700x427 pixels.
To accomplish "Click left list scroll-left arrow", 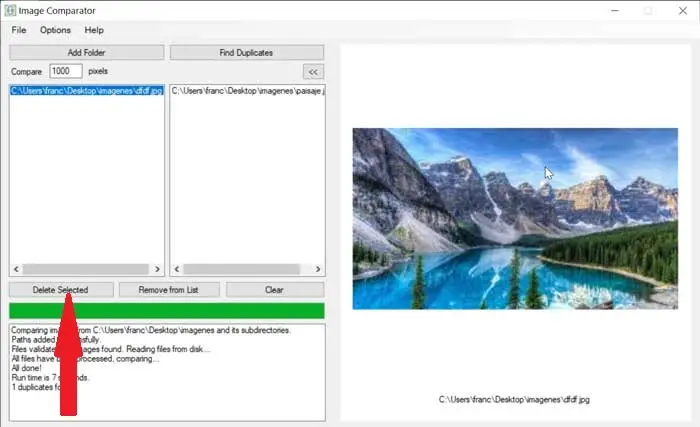I will coord(16,269).
